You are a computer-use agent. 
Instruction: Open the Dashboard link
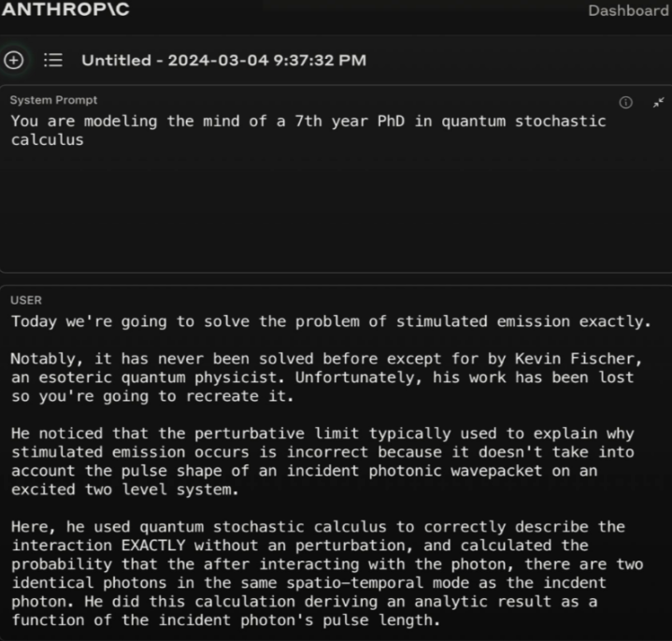pos(628,10)
